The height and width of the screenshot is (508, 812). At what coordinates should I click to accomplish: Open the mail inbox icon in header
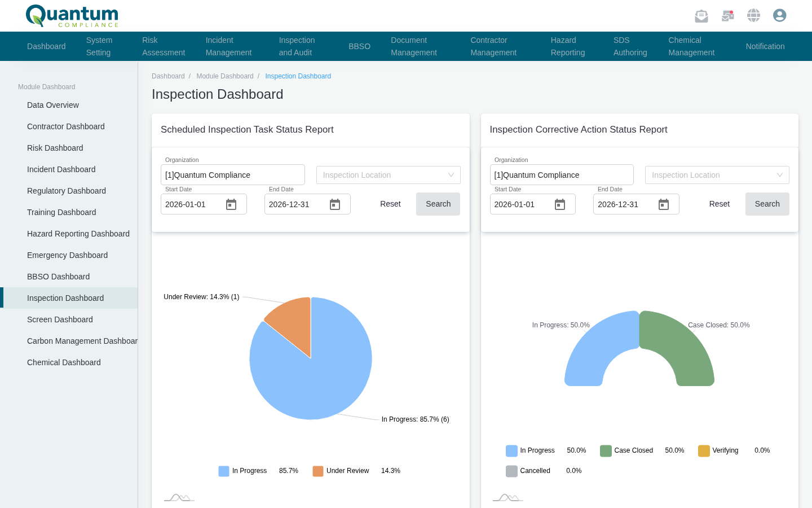pos(701,16)
